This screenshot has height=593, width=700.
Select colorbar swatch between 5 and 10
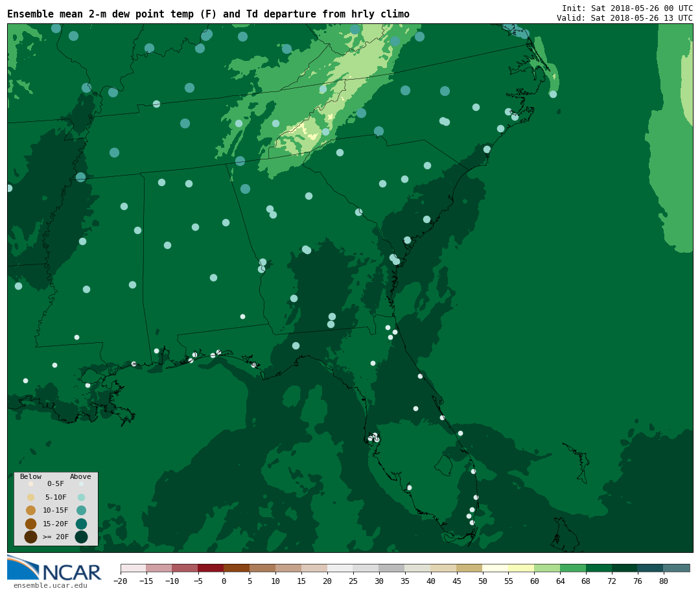[x=263, y=568]
